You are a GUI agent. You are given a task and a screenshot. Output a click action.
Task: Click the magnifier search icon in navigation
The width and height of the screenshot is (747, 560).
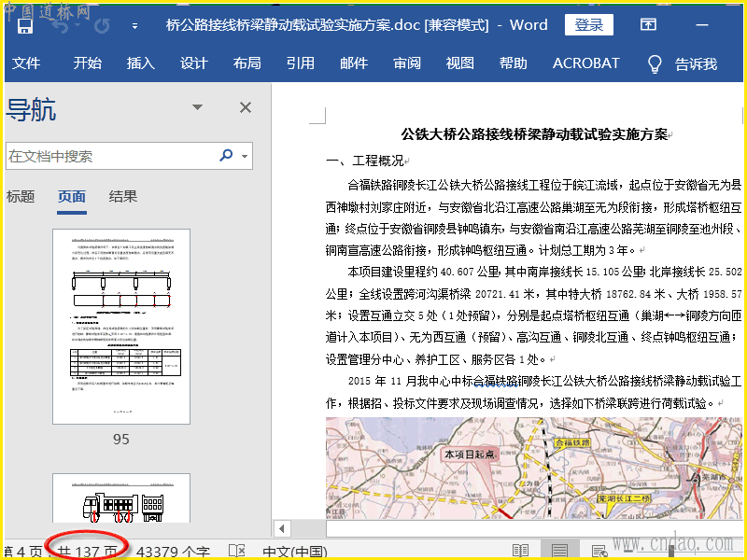[226, 156]
